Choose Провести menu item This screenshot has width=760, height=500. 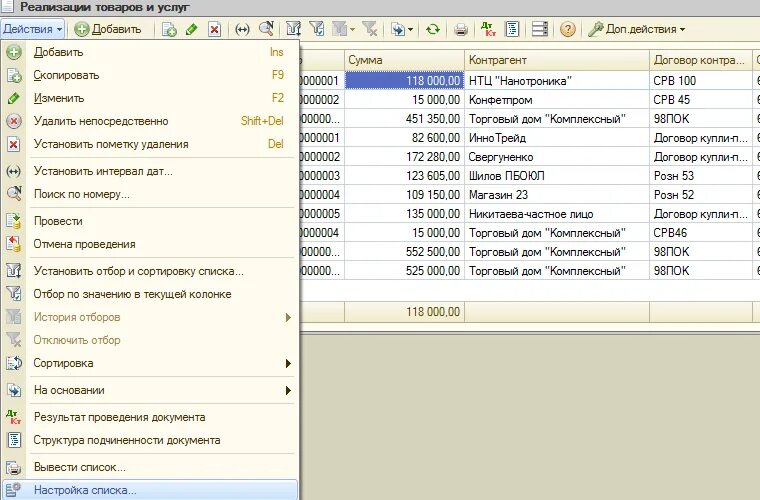point(150,221)
